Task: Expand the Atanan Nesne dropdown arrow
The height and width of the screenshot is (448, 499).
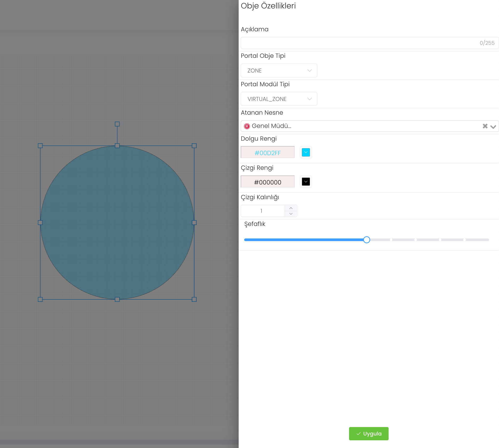Action: (493, 126)
